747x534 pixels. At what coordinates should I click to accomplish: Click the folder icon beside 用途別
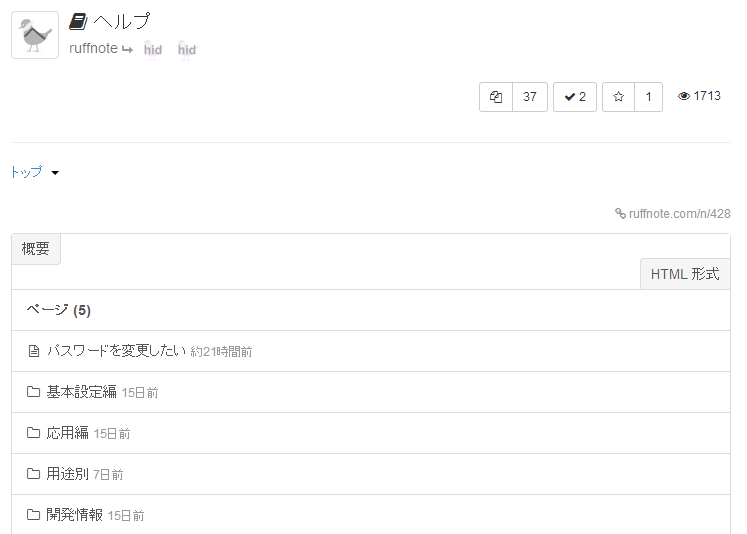coord(33,474)
